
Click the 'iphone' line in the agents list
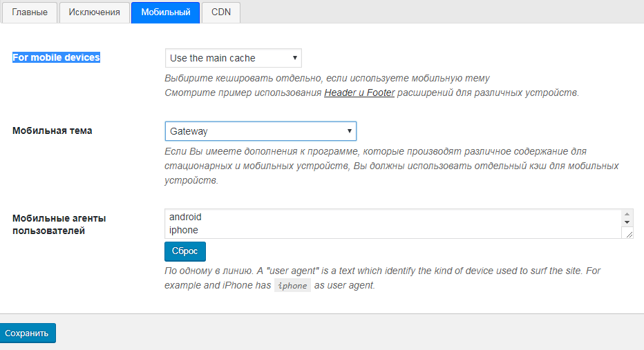tap(184, 230)
